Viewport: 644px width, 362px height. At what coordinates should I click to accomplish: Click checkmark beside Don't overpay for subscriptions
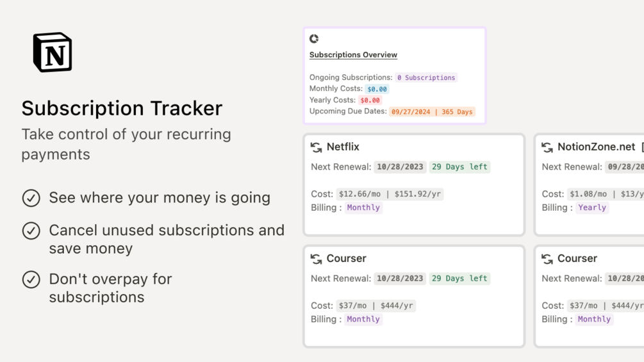pos(31,279)
